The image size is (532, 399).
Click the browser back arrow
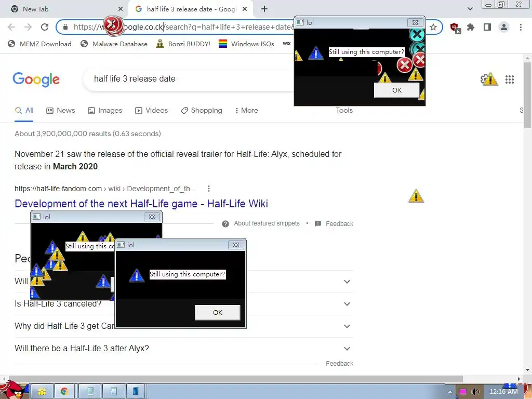(x=11, y=27)
